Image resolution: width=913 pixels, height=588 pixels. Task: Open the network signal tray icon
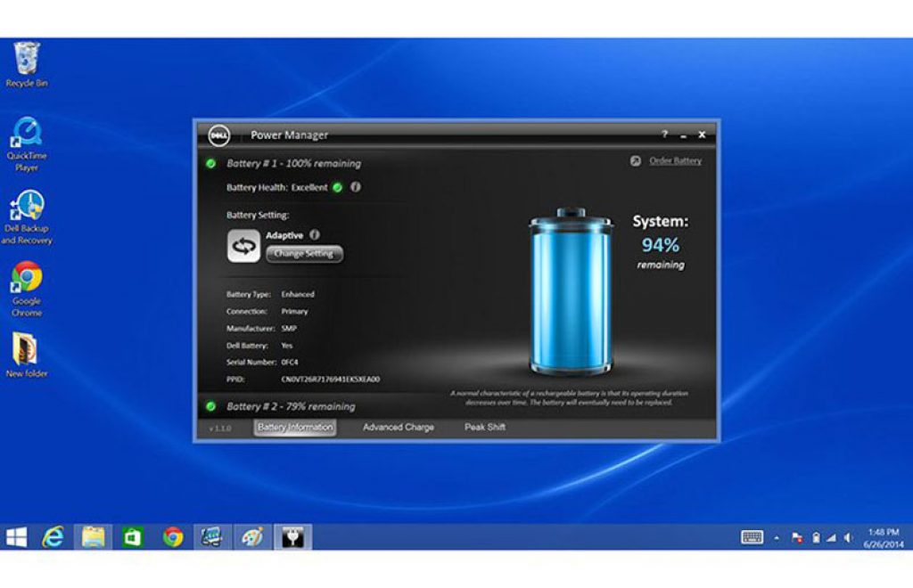832,538
